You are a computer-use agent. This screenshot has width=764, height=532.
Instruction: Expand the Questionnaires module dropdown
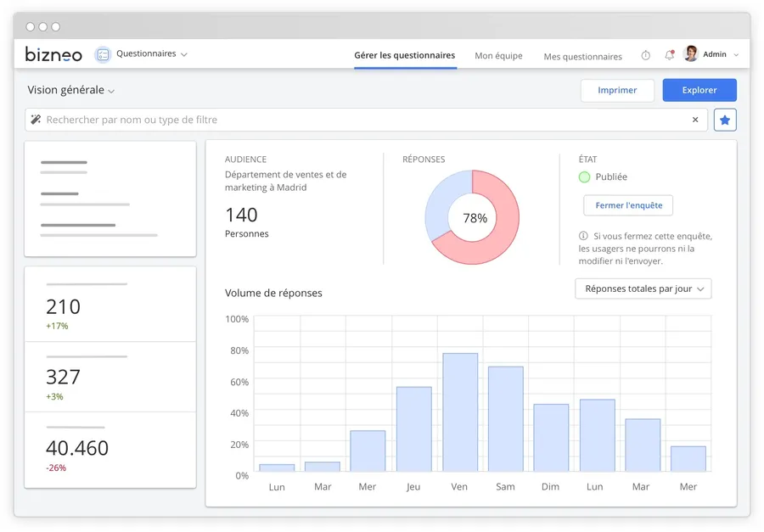point(184,54)
